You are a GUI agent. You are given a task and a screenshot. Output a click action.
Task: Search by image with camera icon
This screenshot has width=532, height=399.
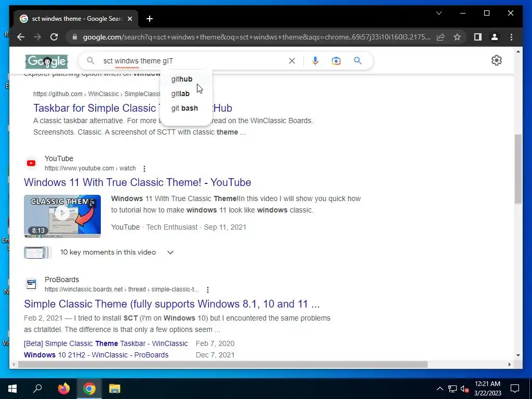point(336,61)
